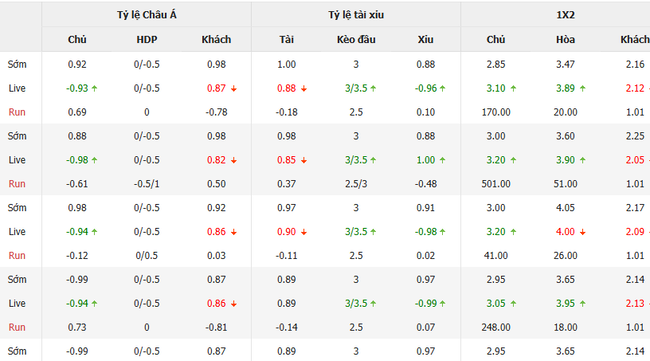Screen dimensions: 650x361
Task: Click green up arrow beside -0.93
Action: tap(95, 88)
